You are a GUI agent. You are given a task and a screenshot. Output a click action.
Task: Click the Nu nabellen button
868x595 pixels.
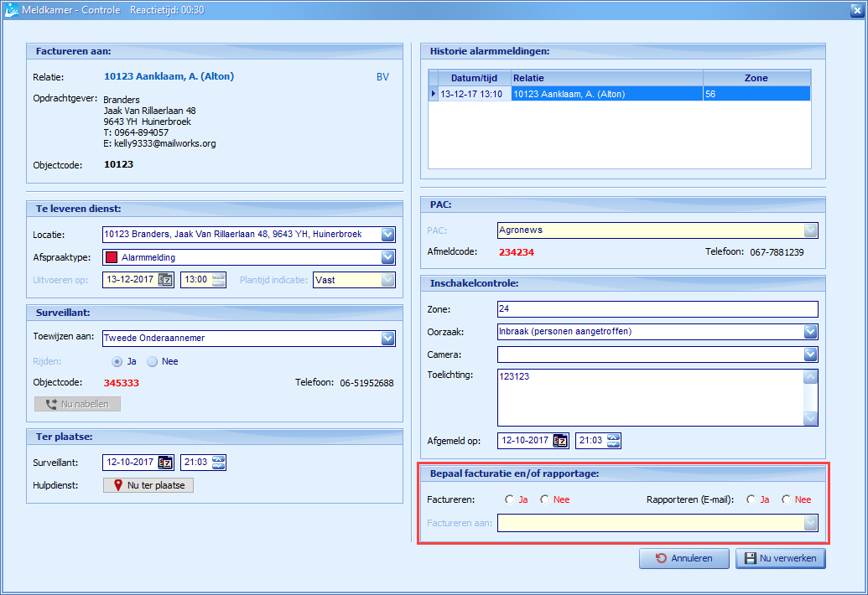click(x=77, y=404)
